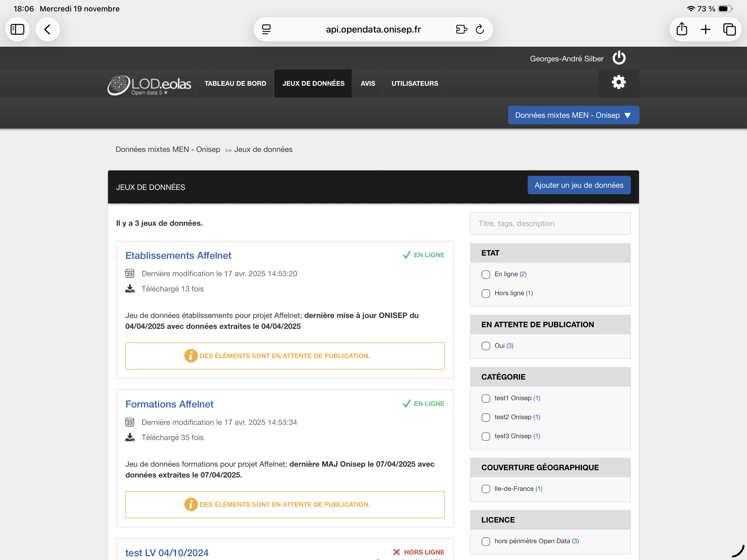747x560 pixels.
Task: Focus the Titre, tags, description search field
Action: click(550, 224)
